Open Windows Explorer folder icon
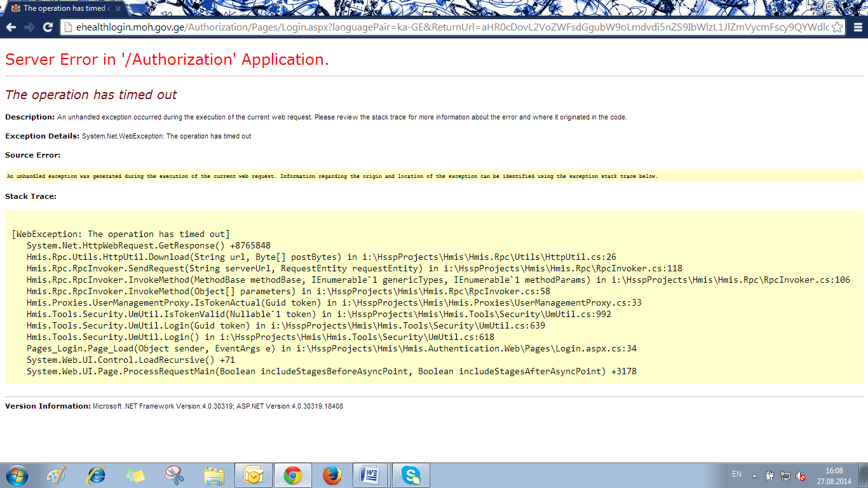Viewport: 868px width, 488px height. [x=214, y=475]
